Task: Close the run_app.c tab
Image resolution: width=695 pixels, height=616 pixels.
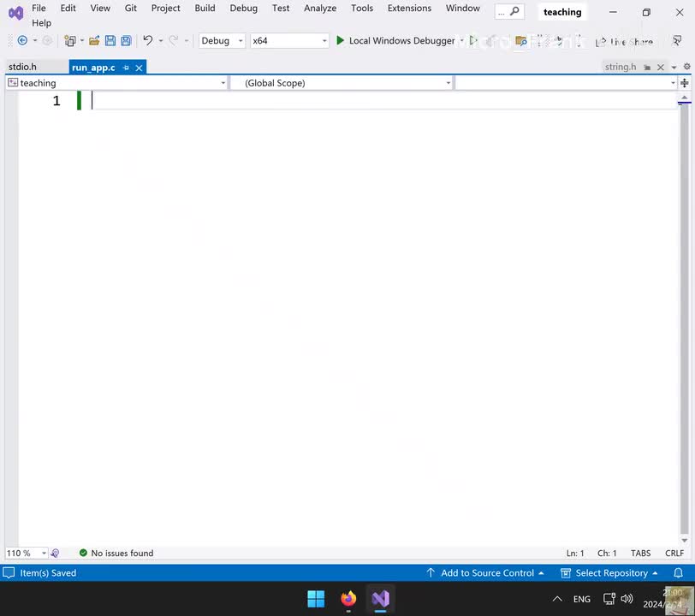Action: [x=139, y=68]
